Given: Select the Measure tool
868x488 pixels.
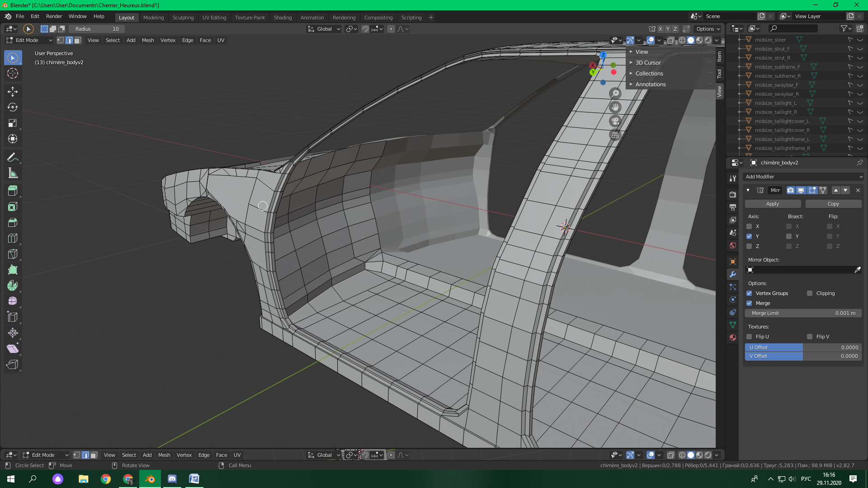Looking at the screenshot, I should pos(13,174).
